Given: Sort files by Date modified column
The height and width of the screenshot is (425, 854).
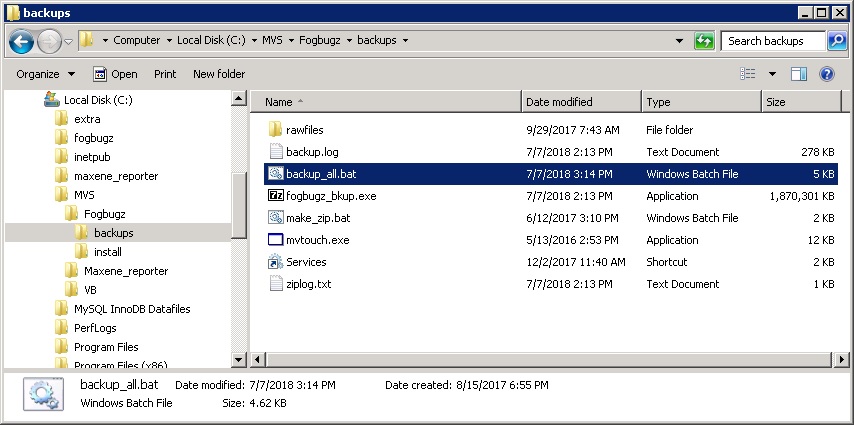Looking at the screenshot, I should (580, 102).
